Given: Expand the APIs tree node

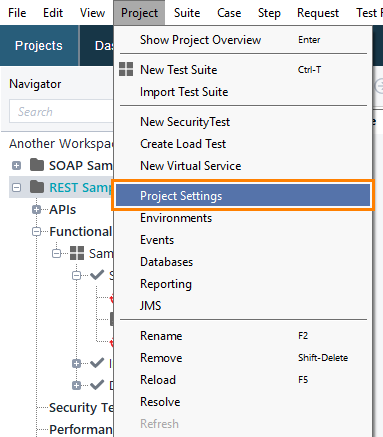Looking at the screenshot, I should point(36,210).
